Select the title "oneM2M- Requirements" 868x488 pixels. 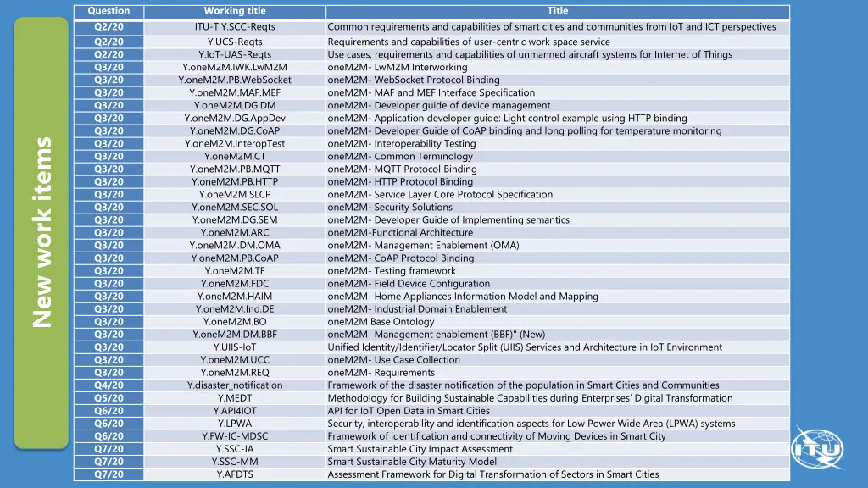[x=381, y=373]
